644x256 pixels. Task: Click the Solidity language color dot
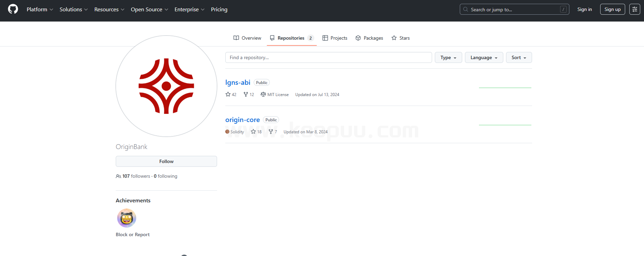point(227,132)
